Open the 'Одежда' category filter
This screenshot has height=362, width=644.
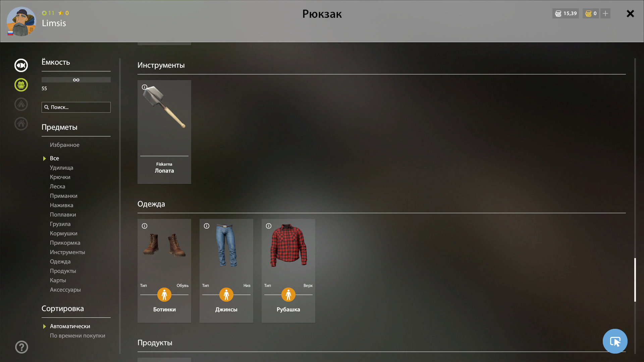click(60, 261)
